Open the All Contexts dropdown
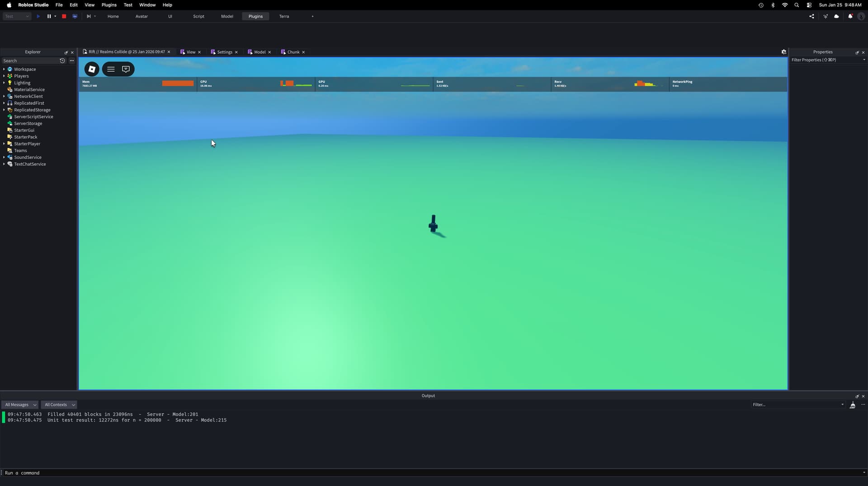868x486 pixels. tap(59, 405)
